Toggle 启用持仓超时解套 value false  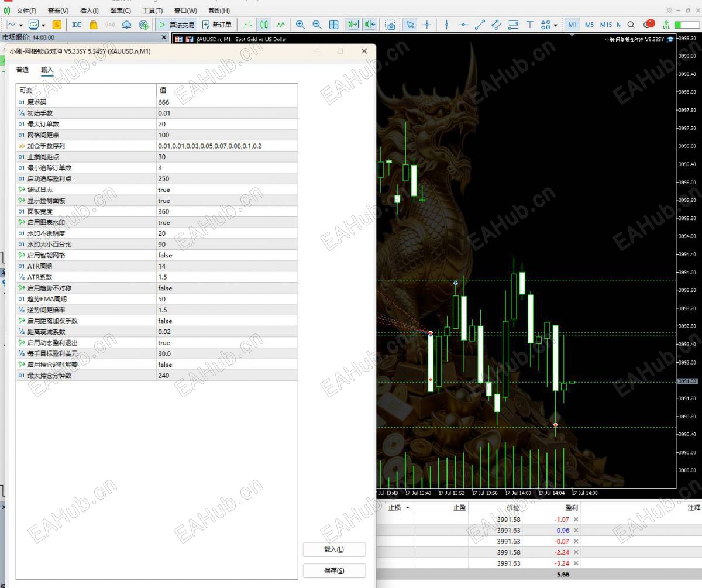click(x=226, y=365)
